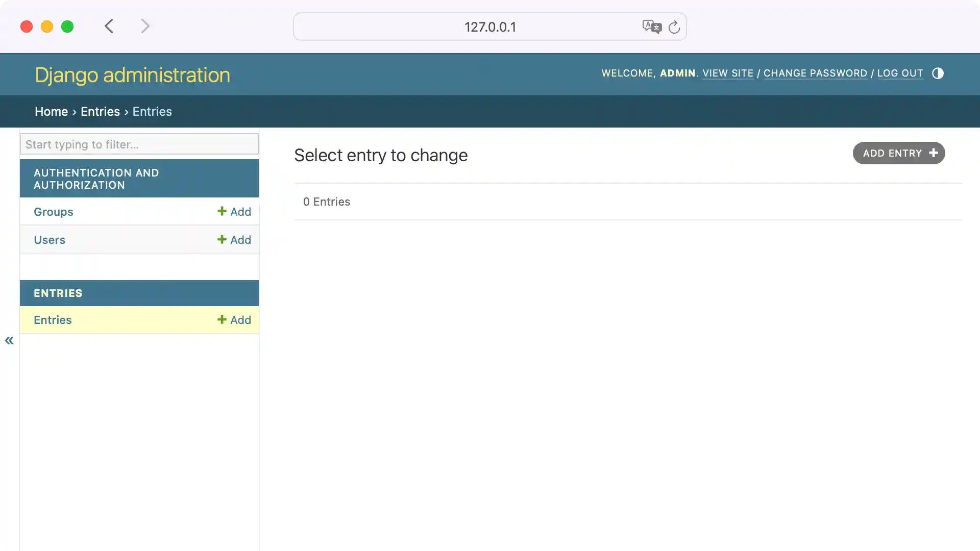This screenshot has width=980, height=551.
Task: Collapse the sidebar using the double chevron
Action: (x=9, y=340)
